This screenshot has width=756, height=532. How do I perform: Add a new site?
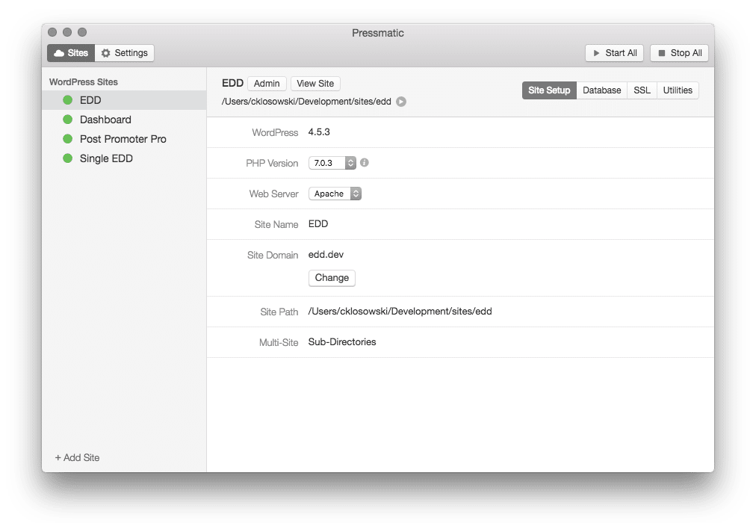pyautogui.click(x=77, y=458)
